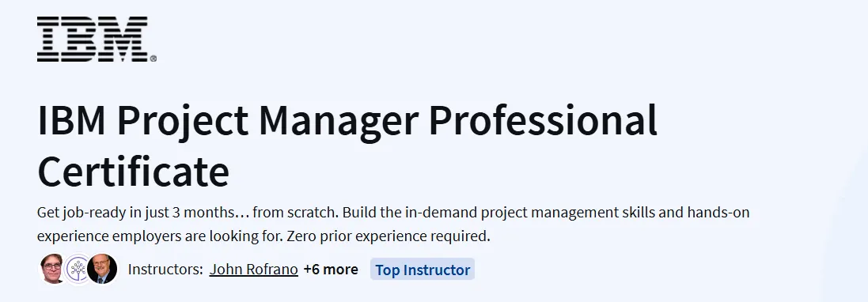Click IBM text in the course title

[x=71, y=120]
